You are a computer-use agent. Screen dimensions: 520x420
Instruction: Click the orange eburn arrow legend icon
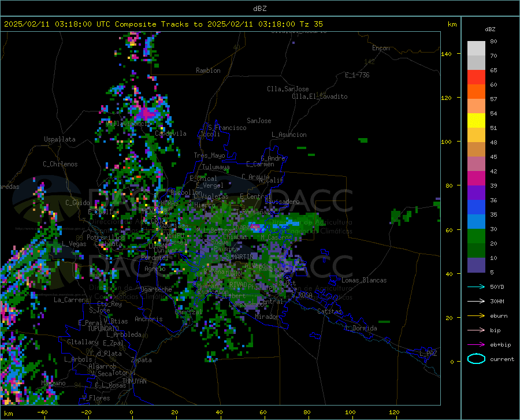[476, 316]
